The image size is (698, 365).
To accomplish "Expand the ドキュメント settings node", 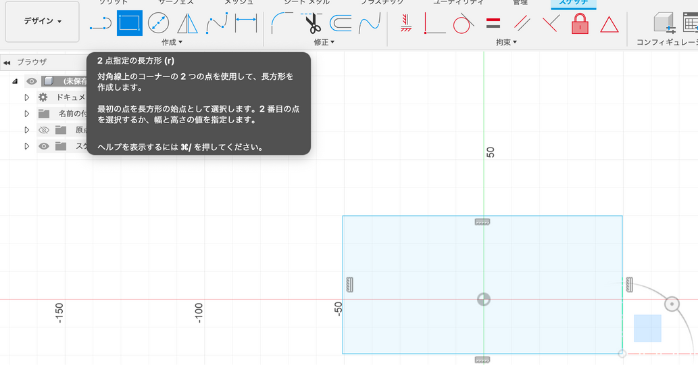I will 27,97.
